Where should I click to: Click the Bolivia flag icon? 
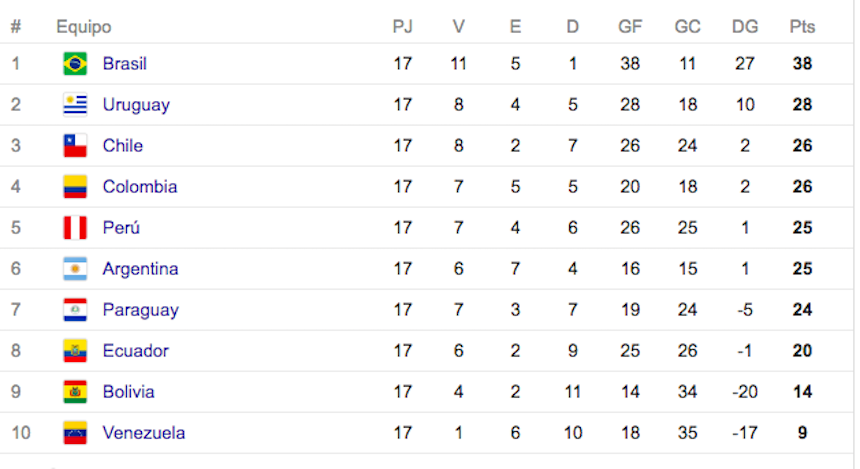pyautogui.click(x=75, y=392)
